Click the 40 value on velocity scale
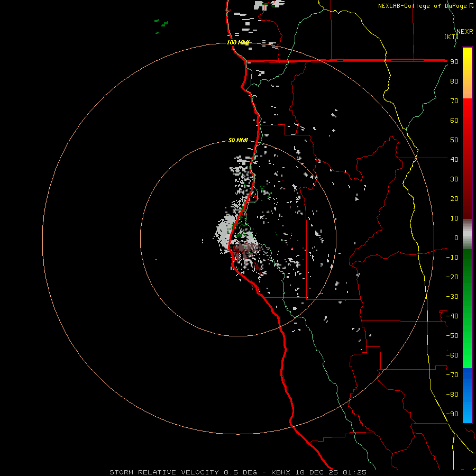The image size is (476, 476). [454, 159]
